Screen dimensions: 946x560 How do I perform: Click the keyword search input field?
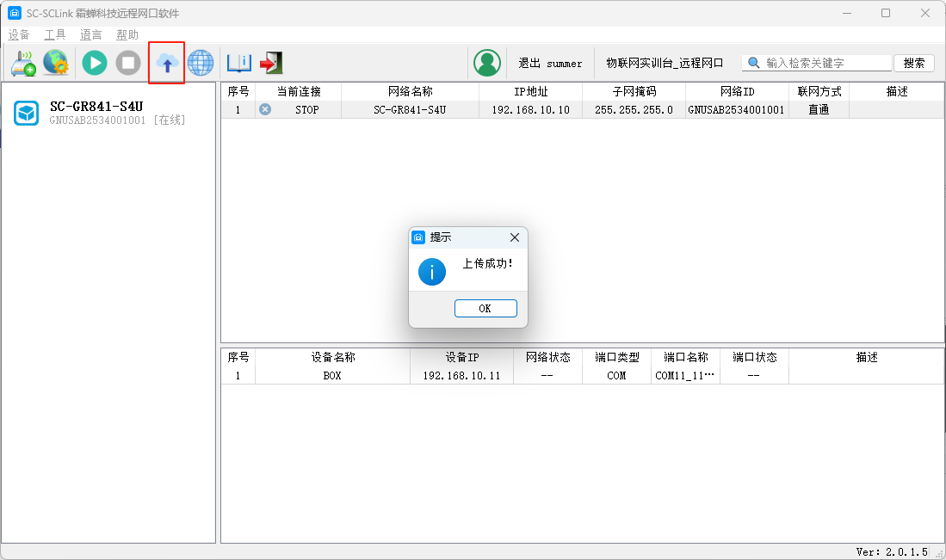826,63
